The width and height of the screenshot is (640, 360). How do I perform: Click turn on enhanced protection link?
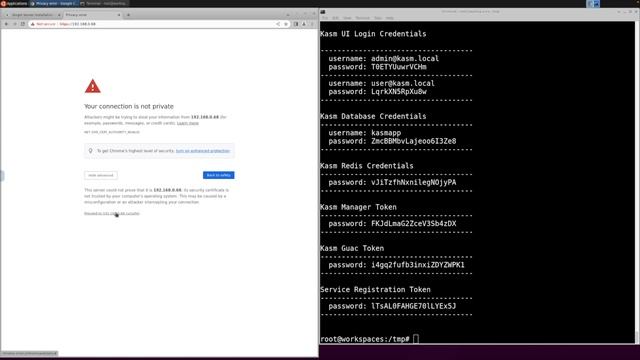(203, 151)
